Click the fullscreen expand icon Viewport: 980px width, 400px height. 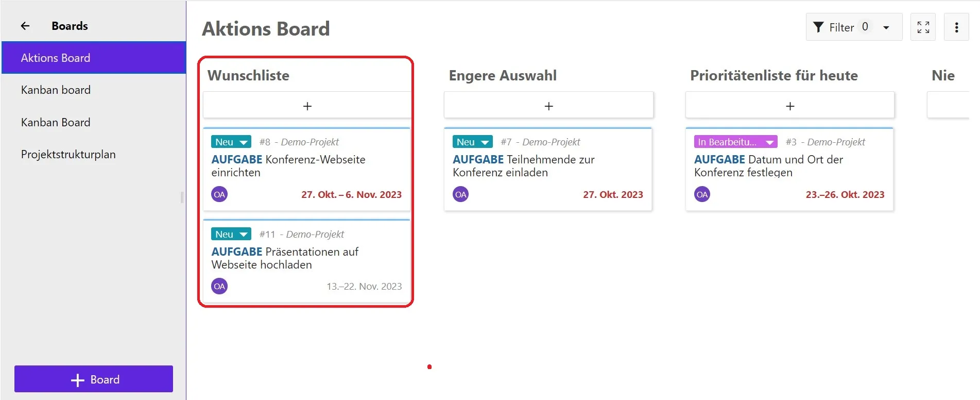pos(923,27)
